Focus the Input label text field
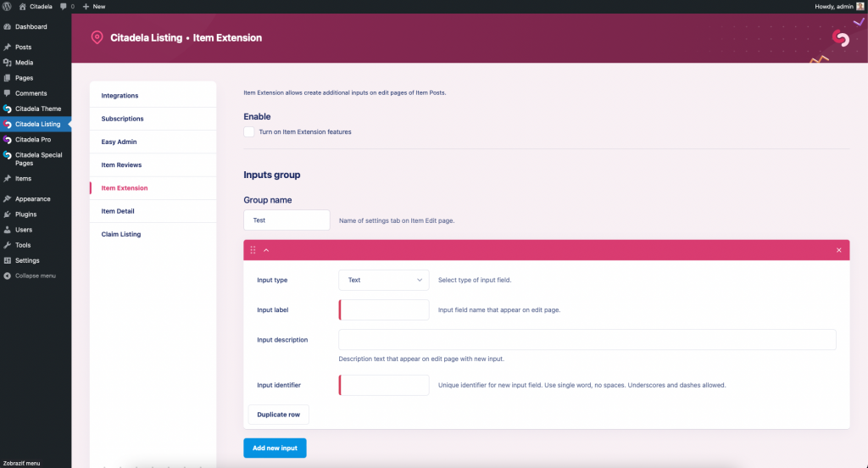This screenshot has width=868, height=468. coord(384,309)
